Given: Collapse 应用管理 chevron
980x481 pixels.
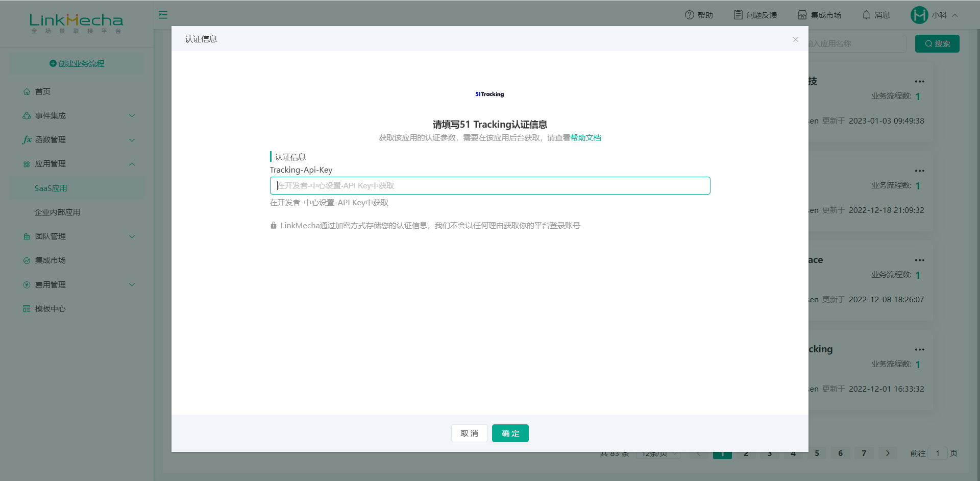Looking at the screenshot, I should click(x=132, y=164).
